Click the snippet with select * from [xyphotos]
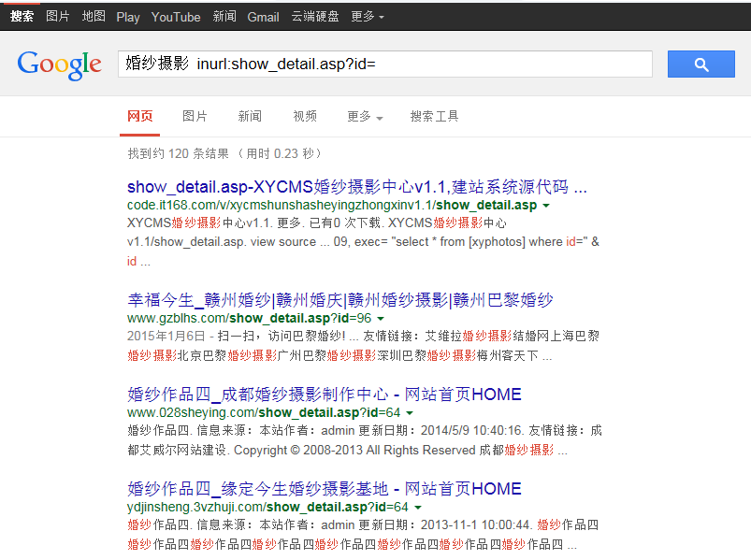This screenshot has height=560, width=751. [363, 242]
